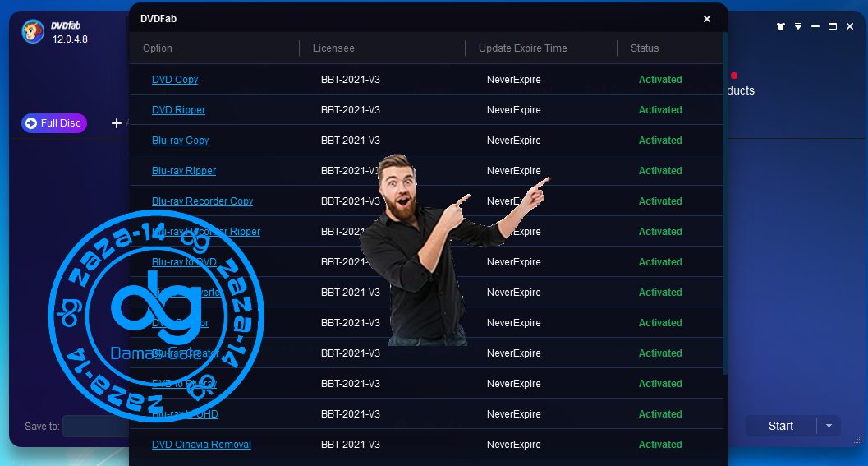The height and width of the screenshot is (466, 868).
Task: Click NeverExpire in DVD Cinavia Removal row
Action: [514, 445]
